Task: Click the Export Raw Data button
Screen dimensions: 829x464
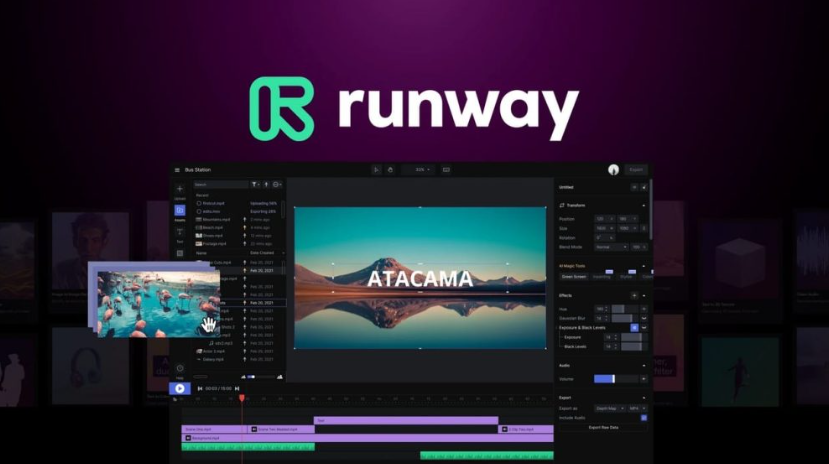Action: coord(602,428)
